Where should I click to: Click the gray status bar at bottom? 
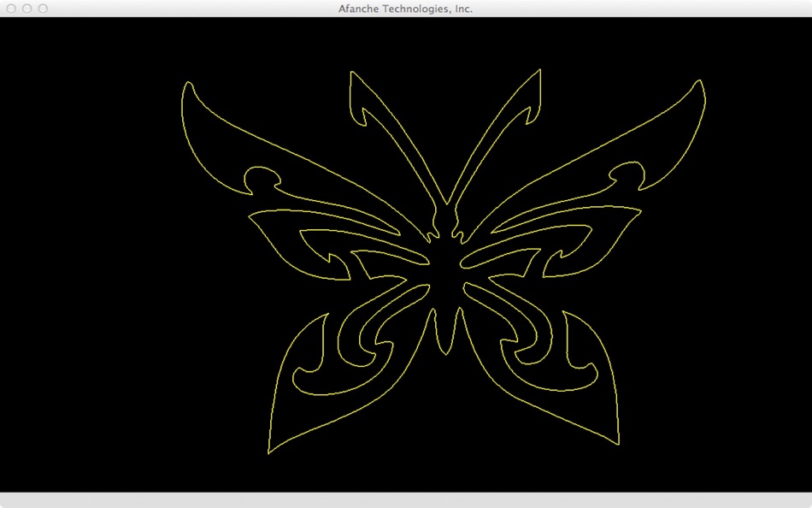pos(406,500)
